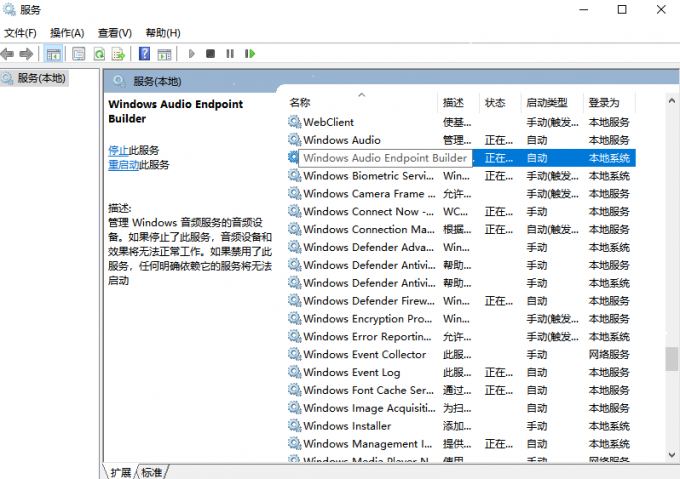
Task: Select the Windows Biometric Servi... row
Action: click(461, 176)
